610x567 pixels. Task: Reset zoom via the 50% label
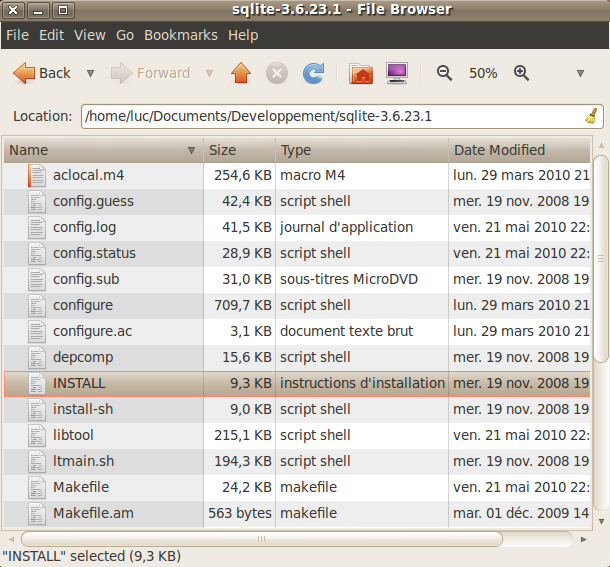(483, 73)
